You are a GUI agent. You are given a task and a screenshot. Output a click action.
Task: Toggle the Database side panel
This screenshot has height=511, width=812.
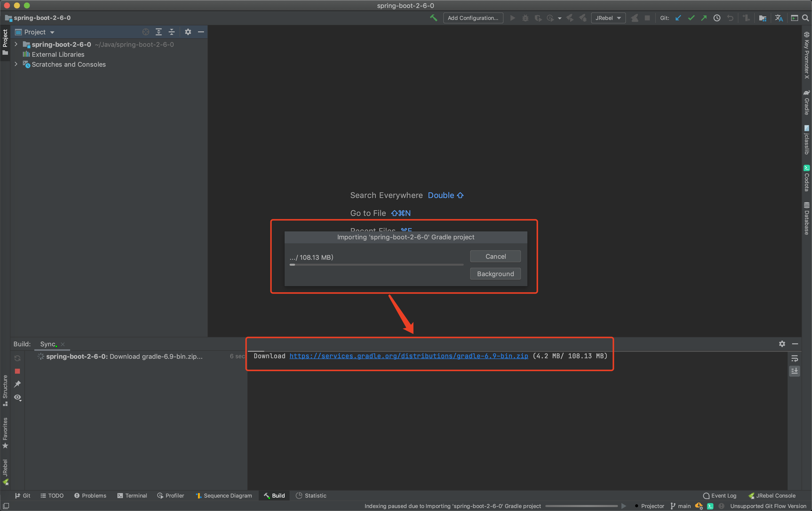[807, 218]
